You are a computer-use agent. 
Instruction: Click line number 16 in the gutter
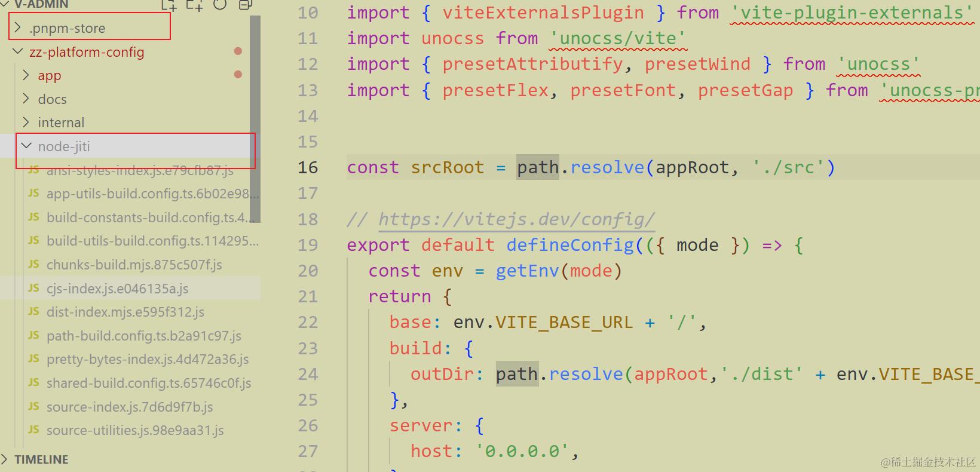tap(308, 167)
